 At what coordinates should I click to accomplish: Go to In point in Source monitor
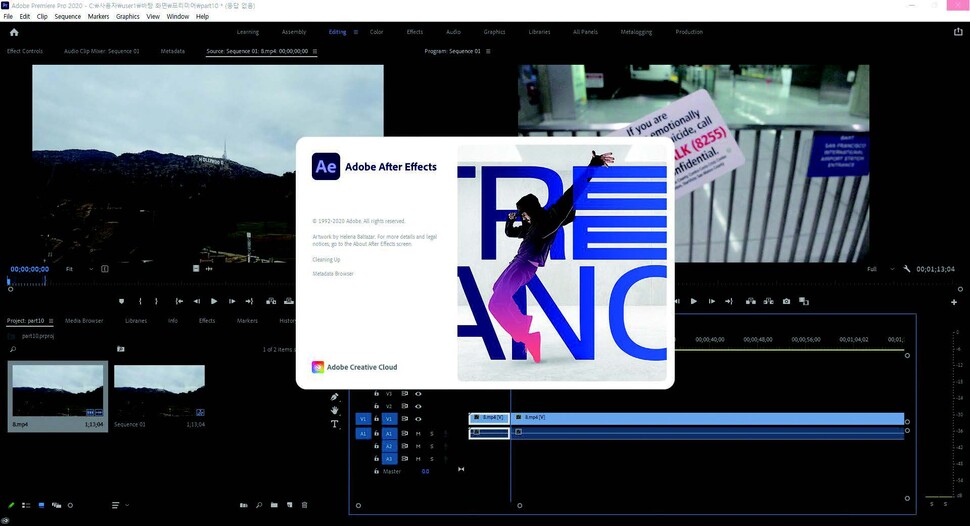179,301
